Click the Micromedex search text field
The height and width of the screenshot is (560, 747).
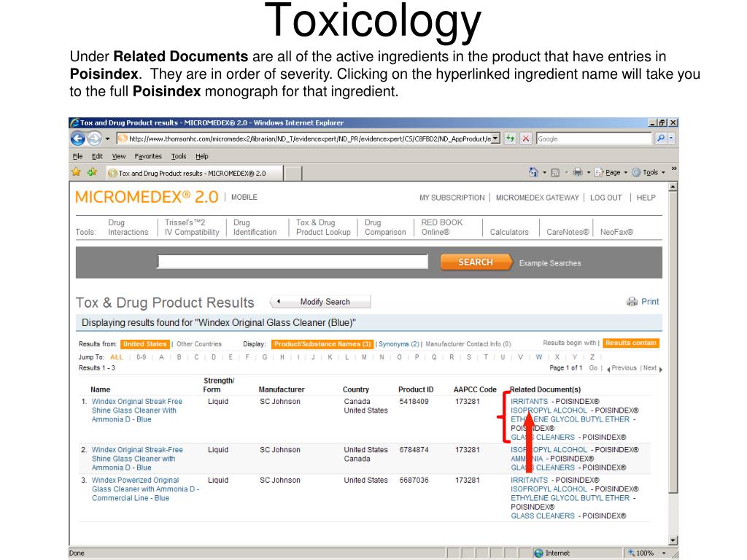(293, 262)
